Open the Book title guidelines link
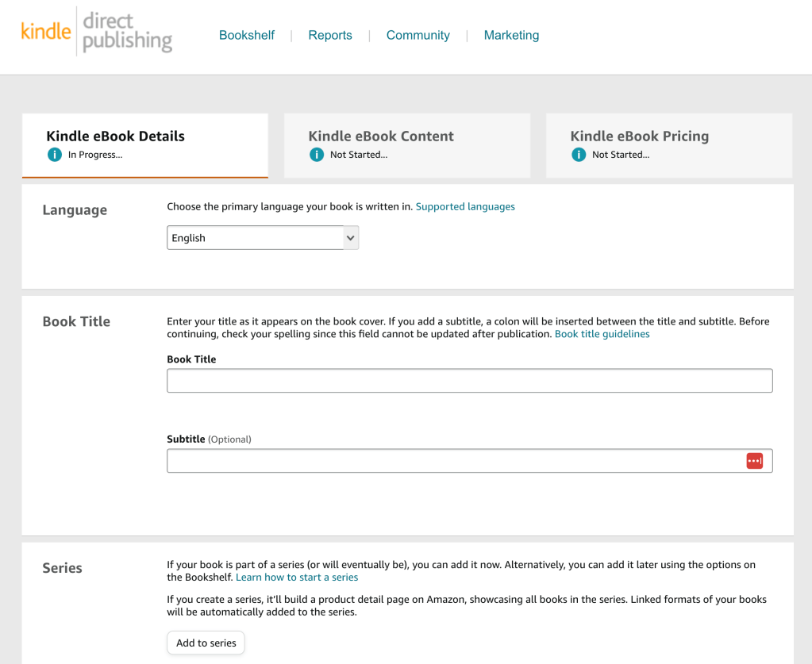The width and height of the screenshot is (812, 664). click(602, 334)
